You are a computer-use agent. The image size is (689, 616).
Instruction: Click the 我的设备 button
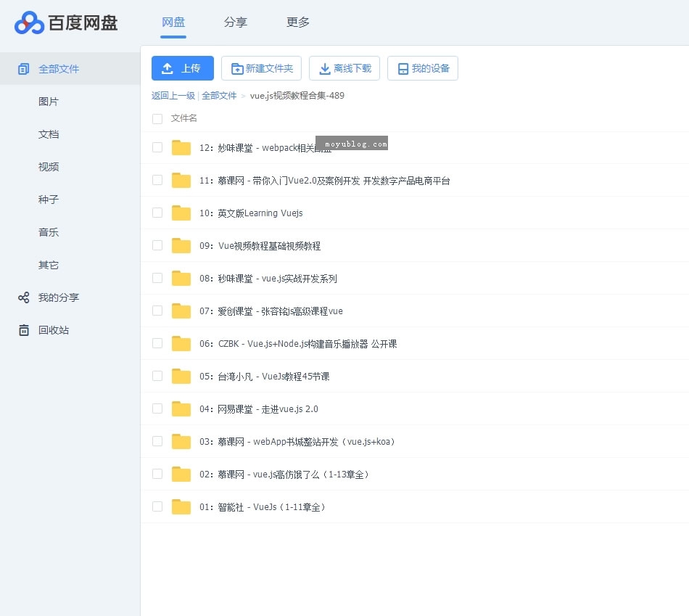tap(423, 68)
